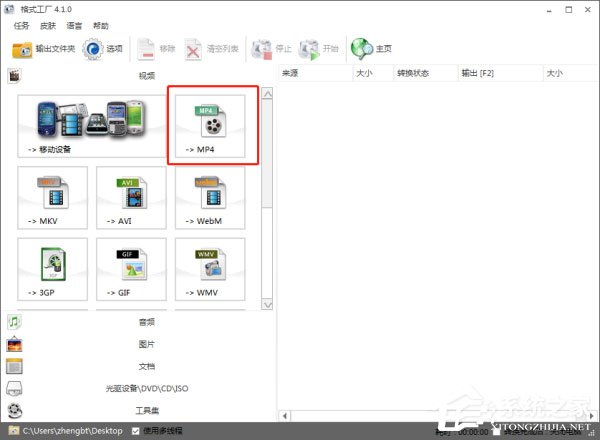Pick the WMV format icon
Viewport: 600px width, 440px height.
pos(210,269)
